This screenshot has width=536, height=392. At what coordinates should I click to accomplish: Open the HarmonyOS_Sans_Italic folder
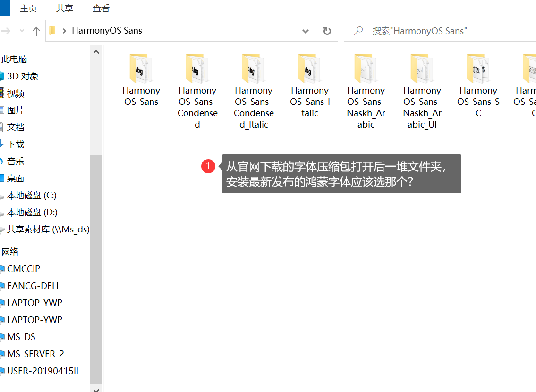pos(310,85)
